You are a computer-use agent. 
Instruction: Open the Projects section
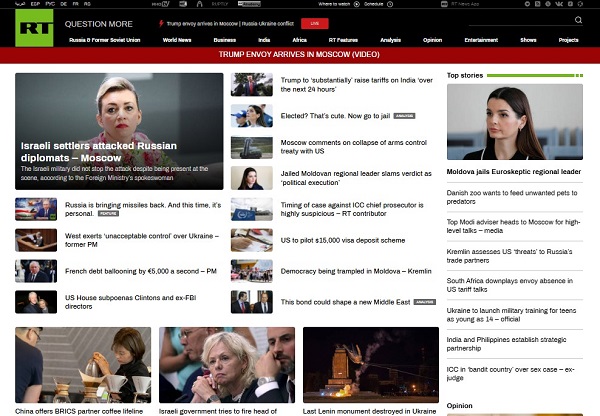click(568, 40)
